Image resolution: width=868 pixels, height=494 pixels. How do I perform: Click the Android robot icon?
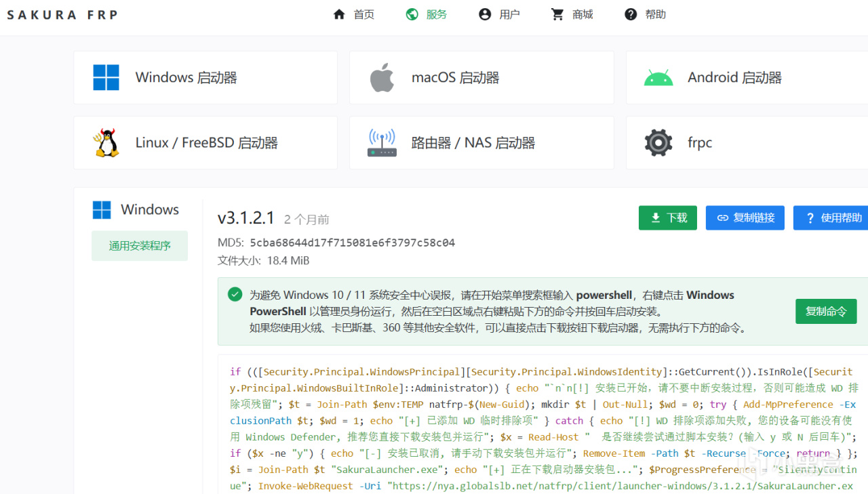658,77
